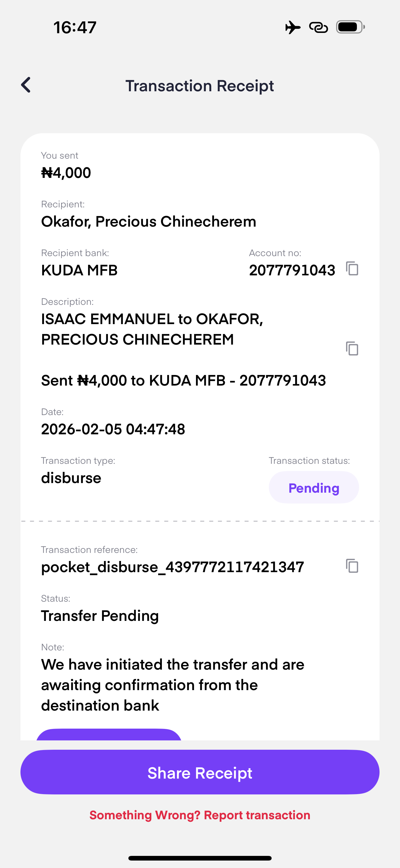Tap the note about awaiting confirmation

(x=172, y=685)
